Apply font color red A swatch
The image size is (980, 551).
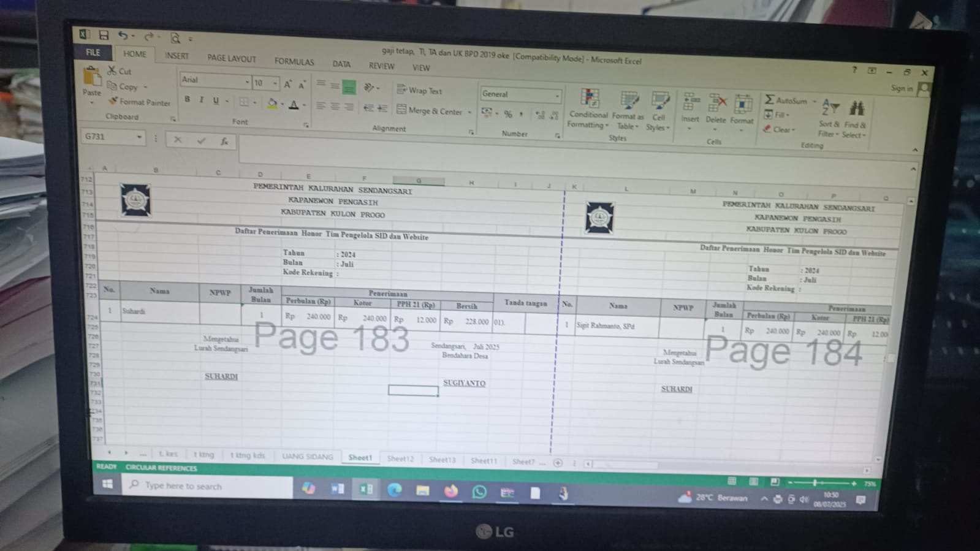294,105
